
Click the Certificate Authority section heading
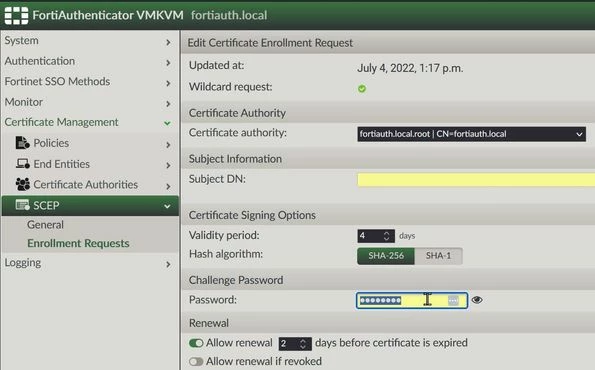tap(237, 113)
